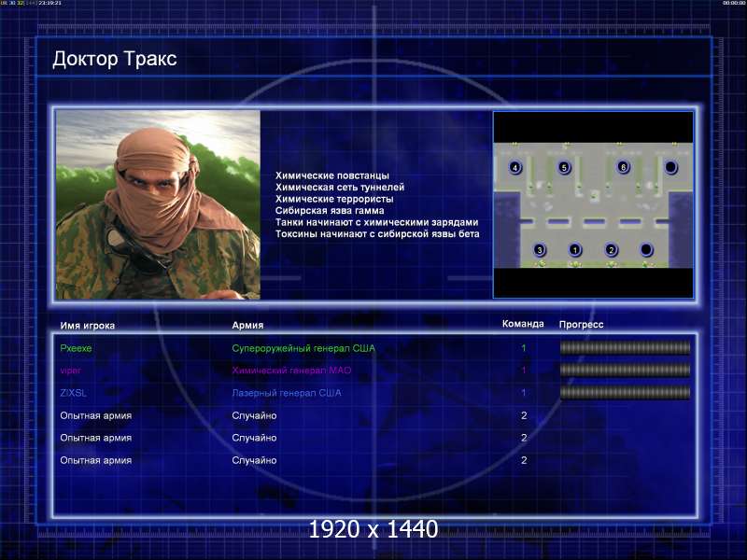Image resolution: width=747 pixels, height=560 pixels.
Task: Select start position 4 on the minimap
Action: (x=515, y=167)
